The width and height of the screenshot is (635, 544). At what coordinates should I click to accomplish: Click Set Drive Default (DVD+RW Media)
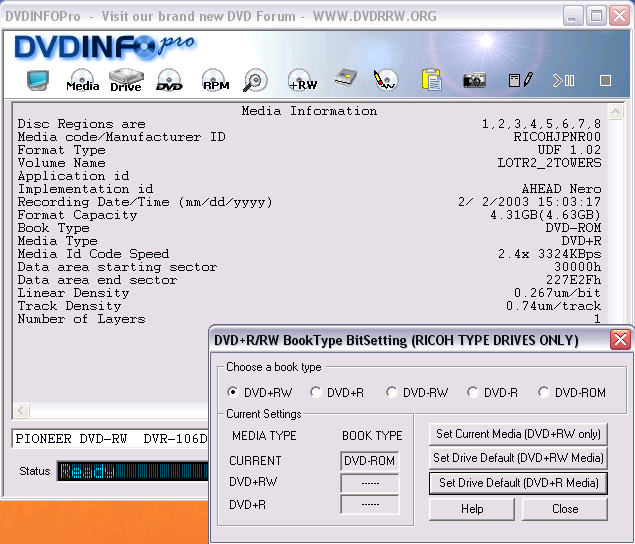pyautogui.click(x=518, y=458)
